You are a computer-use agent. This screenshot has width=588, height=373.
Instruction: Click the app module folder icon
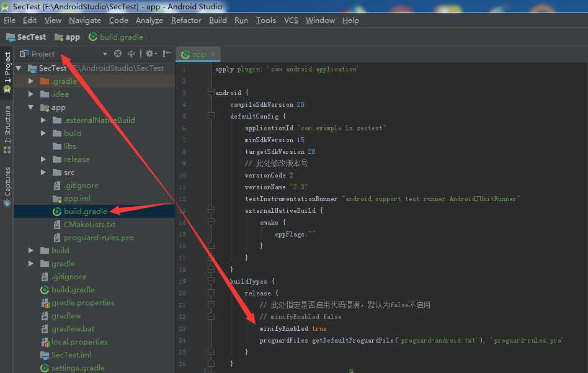(45, 107)
